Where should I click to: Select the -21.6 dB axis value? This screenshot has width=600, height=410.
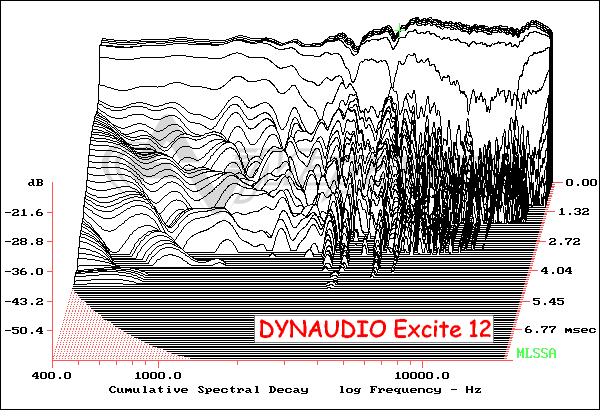point(24,212)
